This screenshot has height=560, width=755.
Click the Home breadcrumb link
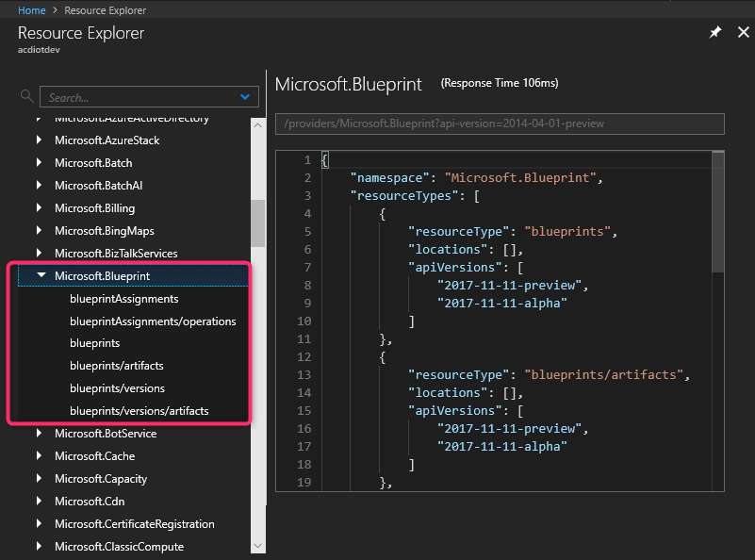[x=31, y=10]
